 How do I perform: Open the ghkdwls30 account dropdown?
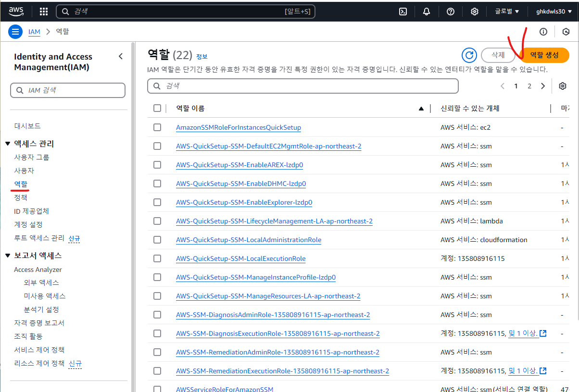(554, 12)
